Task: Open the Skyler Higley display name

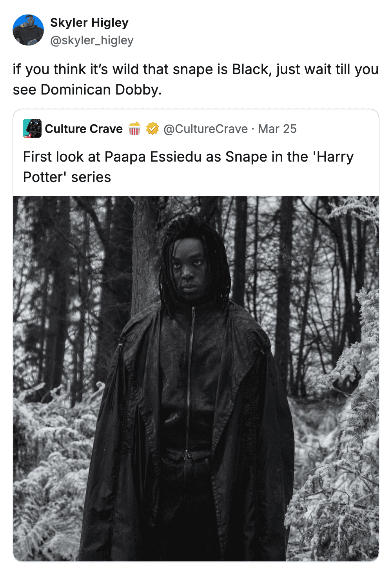Action: coord(89,23)
